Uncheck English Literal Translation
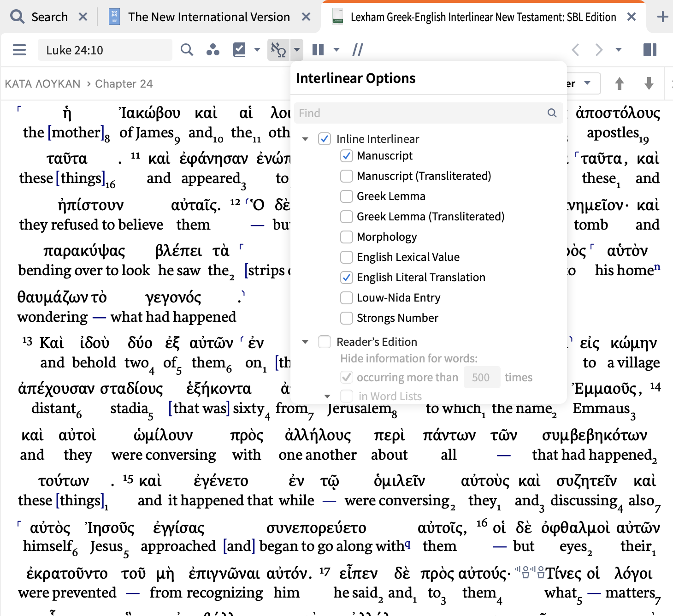Image resolution: width=673 pixels, height=616 pixels. coord(347,278)
